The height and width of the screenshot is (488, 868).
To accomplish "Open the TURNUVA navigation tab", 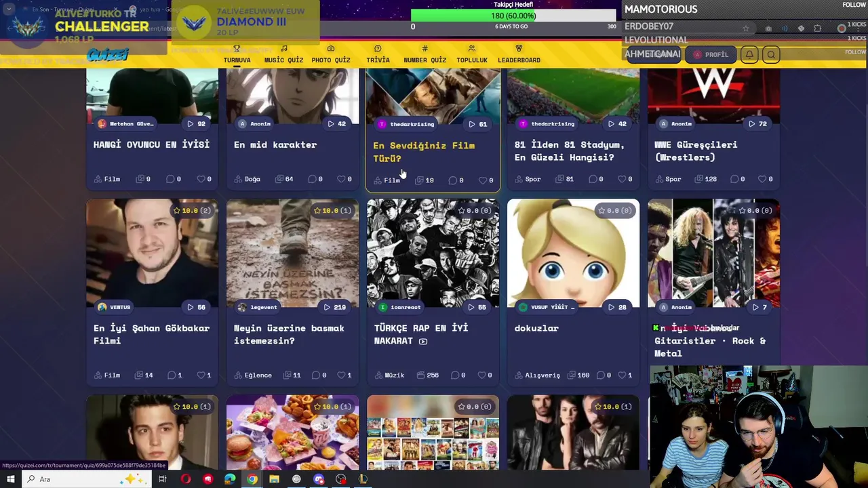I will tap(237, 54).
